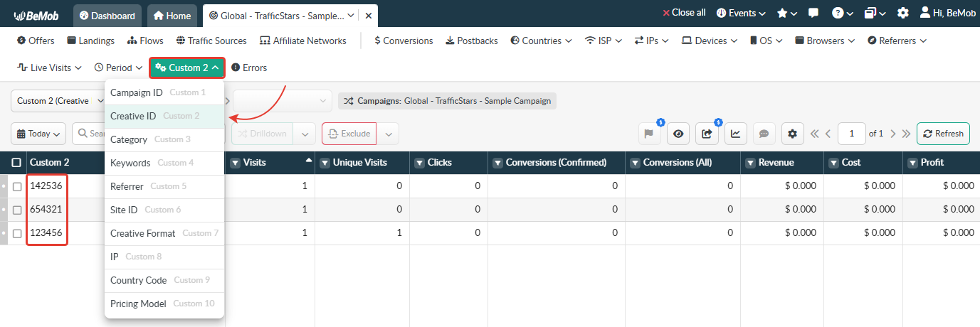
Task: Open the account settings gear in header
Action: (902, 14)
